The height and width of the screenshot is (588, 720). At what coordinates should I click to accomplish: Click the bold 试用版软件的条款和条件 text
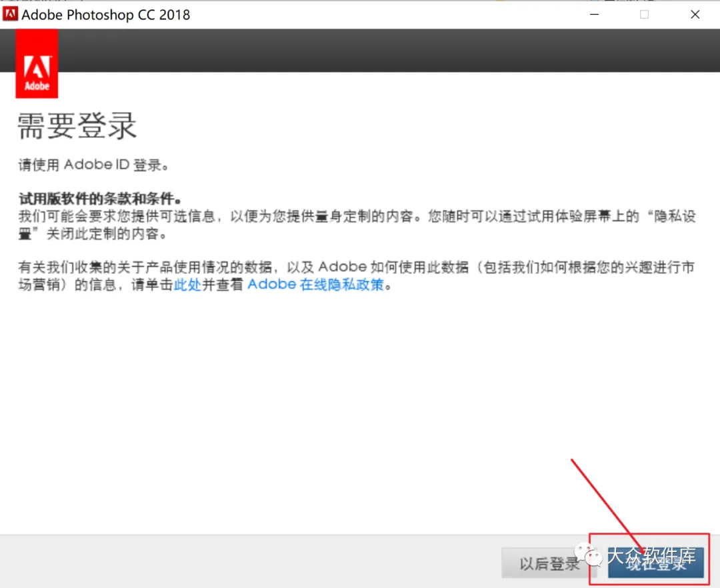(99, 199)
